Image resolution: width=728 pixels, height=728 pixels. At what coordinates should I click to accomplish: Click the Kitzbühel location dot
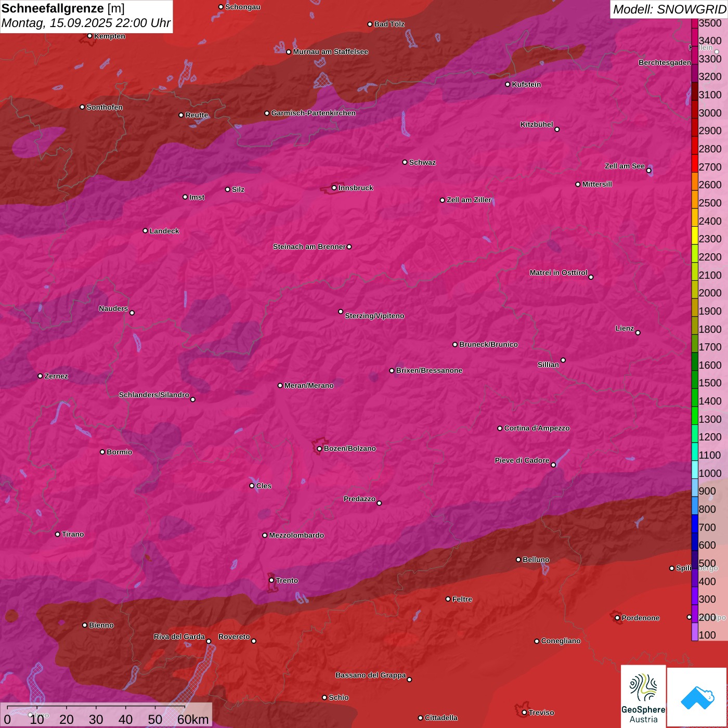pyautogui.click(x=557, y=129)
